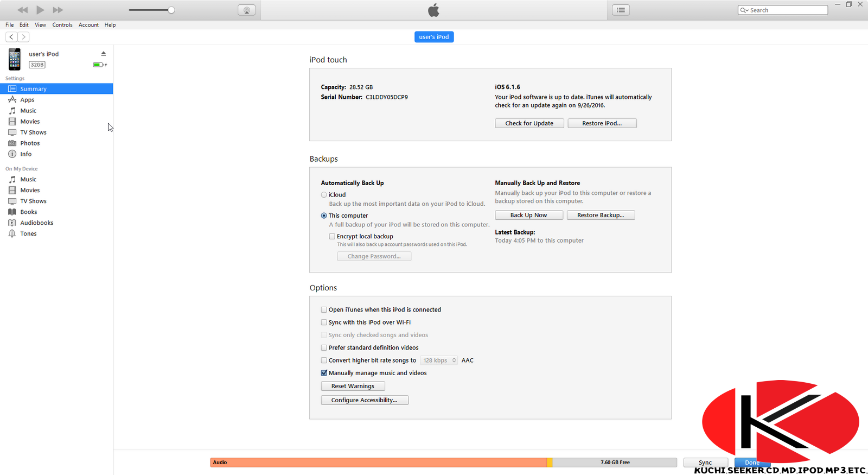
Task: Click the Back Up Now button
Action: 529,215
